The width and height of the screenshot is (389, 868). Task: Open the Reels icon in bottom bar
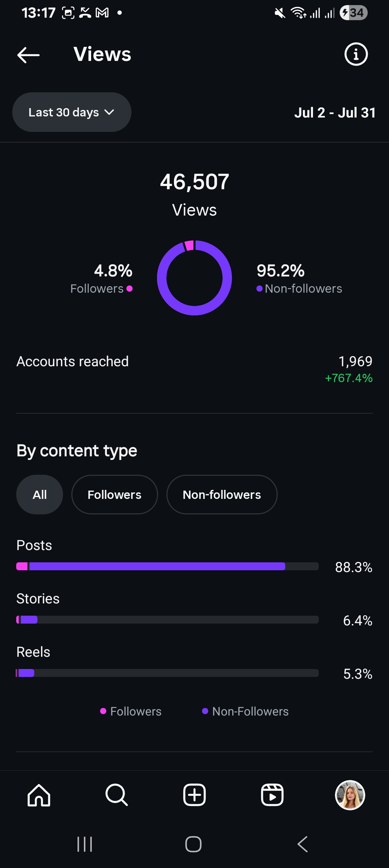[x=272, y=795]
